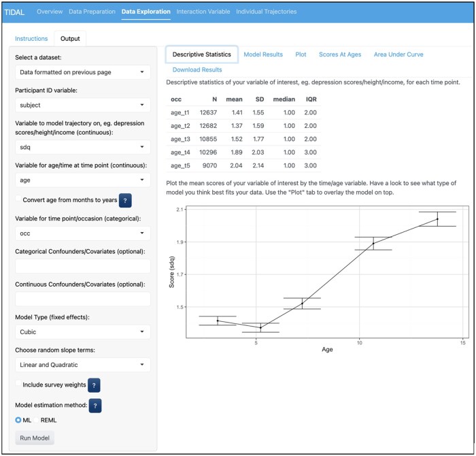Click help icon for Model estimation method
Viewport: 476px width, 456px height.
(x=95, y=406)
